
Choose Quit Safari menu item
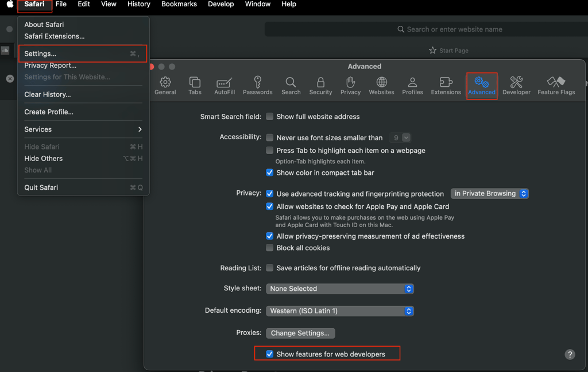click(83, 187)
